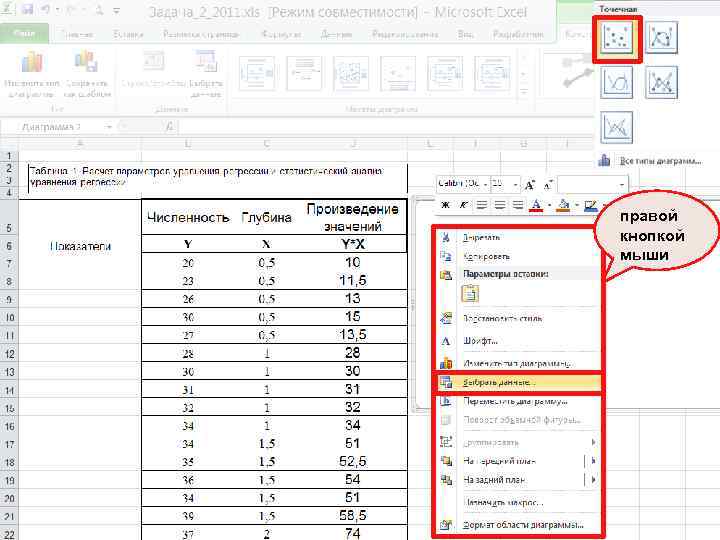Toggle align left in mini toolbar
The image size is (720, 540).
pyautogui.click(x=482, y=205)
